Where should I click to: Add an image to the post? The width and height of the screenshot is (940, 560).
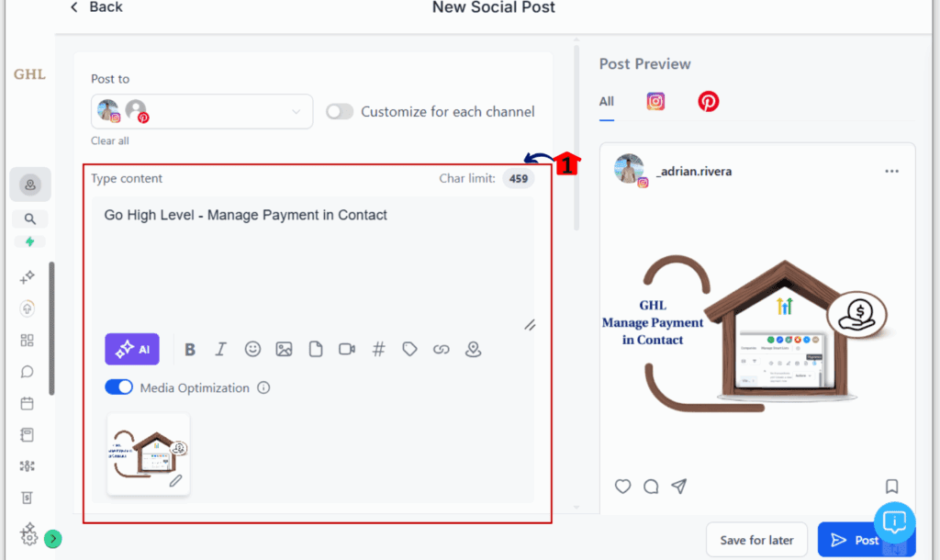tap(284, 349)
